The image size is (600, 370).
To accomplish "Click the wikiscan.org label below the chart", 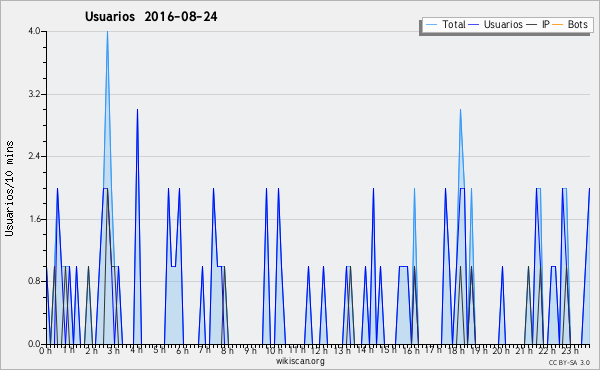I will [x=300, y=361].
